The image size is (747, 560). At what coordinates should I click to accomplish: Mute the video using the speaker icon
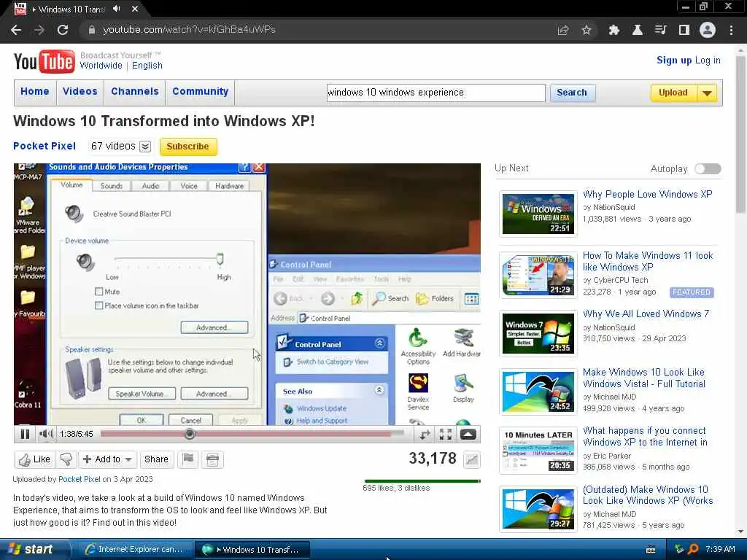(46, 434)
